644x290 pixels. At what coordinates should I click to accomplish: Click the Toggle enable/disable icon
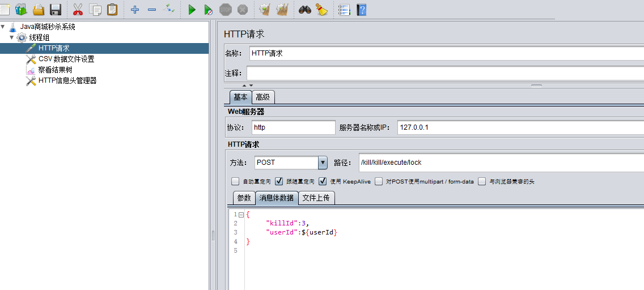coord(169,8)
